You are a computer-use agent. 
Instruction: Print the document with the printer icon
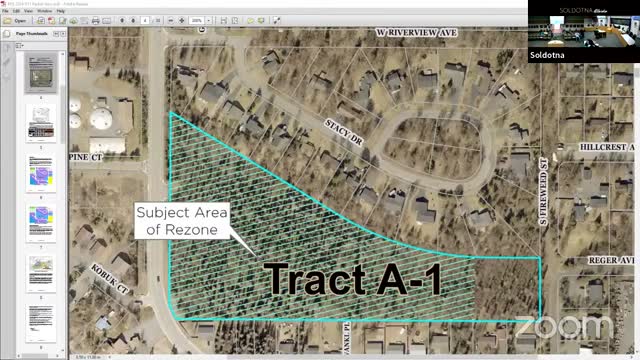point(96,20)
